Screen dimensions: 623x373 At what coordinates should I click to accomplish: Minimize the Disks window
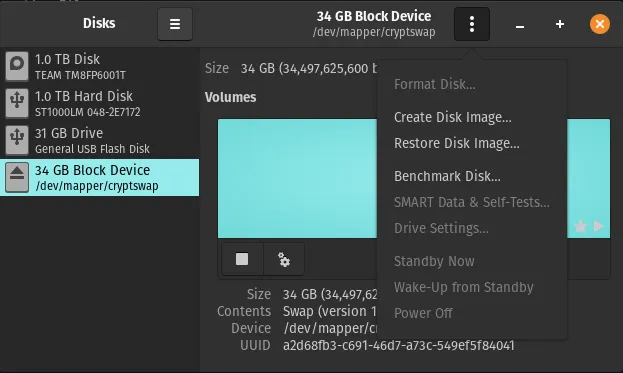pos(520,25)
